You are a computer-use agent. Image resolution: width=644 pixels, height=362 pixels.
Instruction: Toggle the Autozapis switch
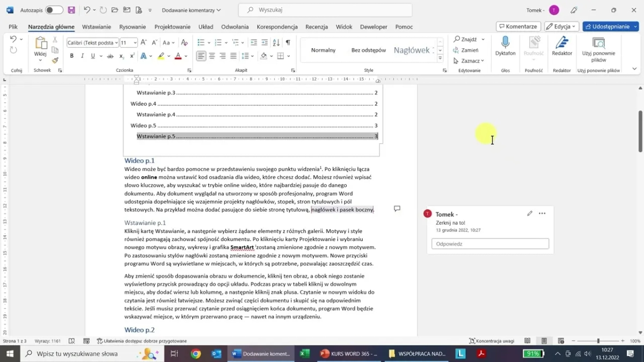point(54,10)
